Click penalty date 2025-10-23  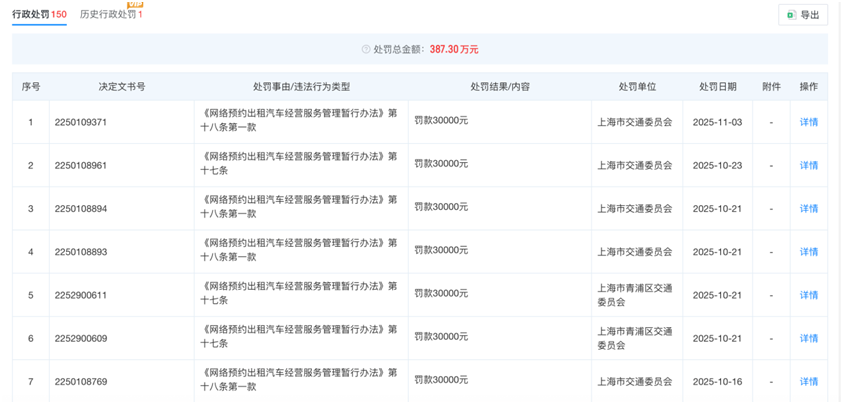[718, 165]
